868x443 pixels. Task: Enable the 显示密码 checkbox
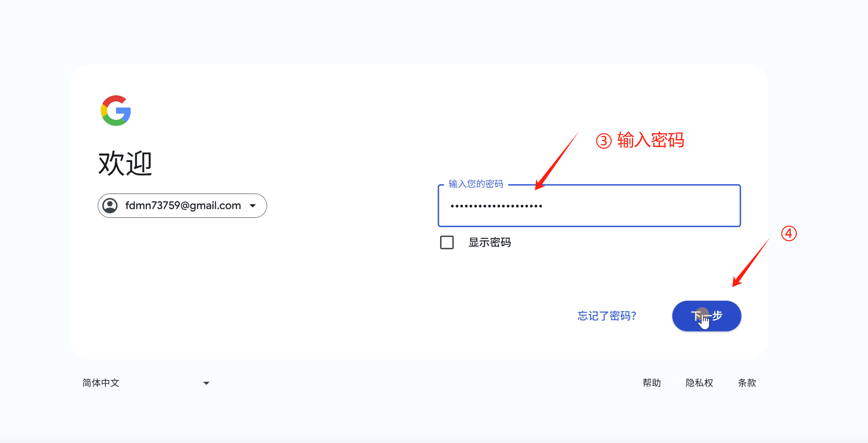tap(447, 242)
